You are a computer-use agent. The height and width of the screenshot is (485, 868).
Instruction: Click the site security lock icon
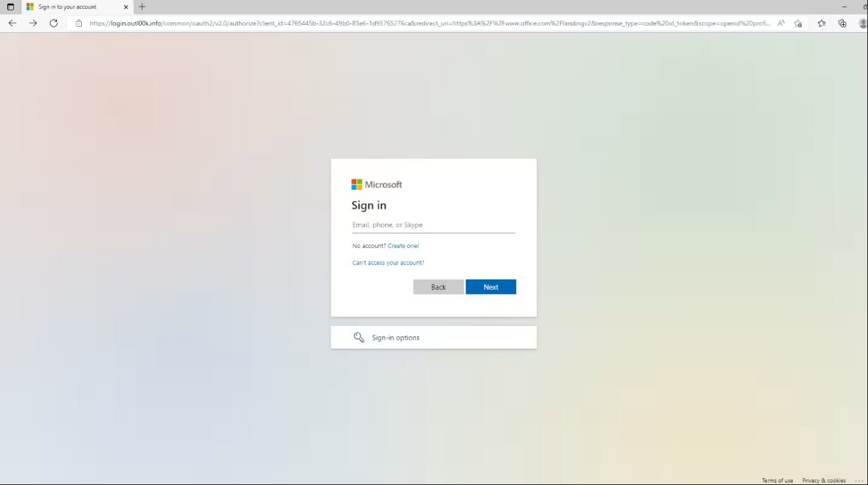pyautogui.click(x=78, y=23)
